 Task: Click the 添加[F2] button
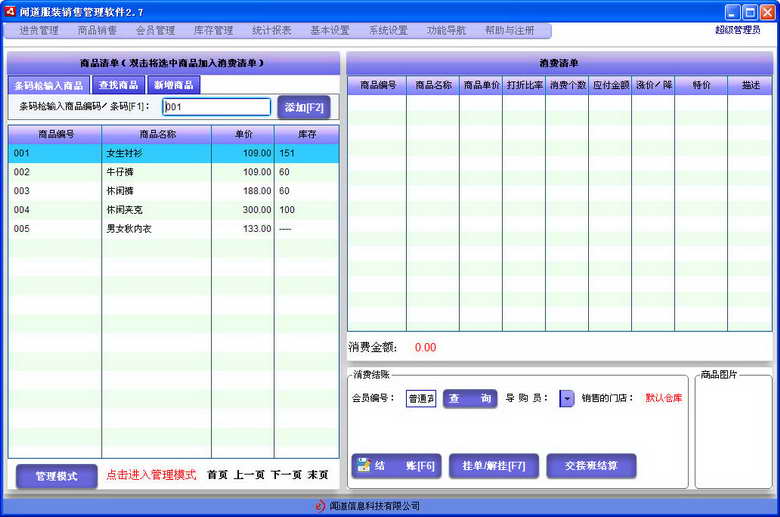[303, 107]
